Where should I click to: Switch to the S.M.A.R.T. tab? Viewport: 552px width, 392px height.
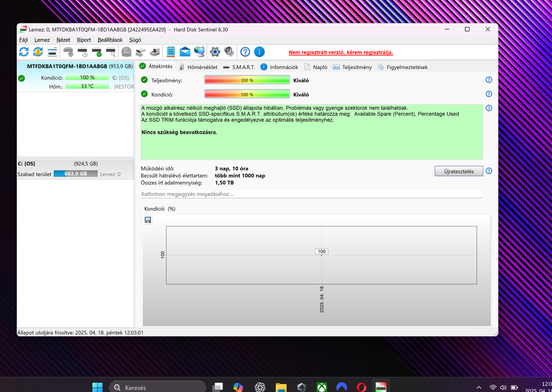point(239,67)
